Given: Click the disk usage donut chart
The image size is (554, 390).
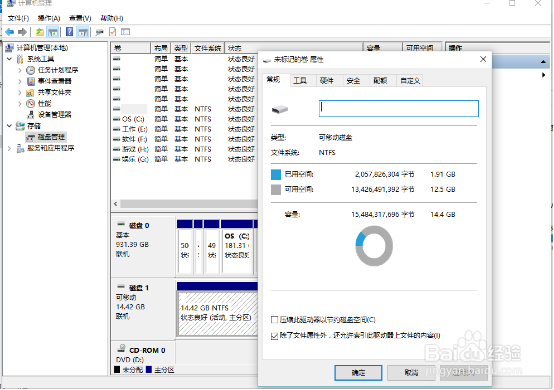Looking at the screenshot, I should 374,246.
